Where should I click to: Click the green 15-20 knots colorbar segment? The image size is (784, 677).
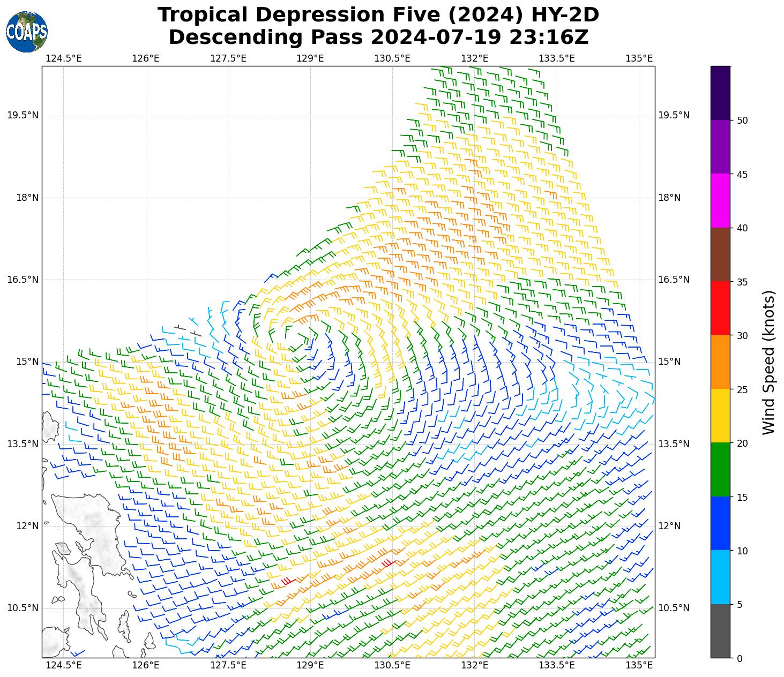click(x=720, y=470)
